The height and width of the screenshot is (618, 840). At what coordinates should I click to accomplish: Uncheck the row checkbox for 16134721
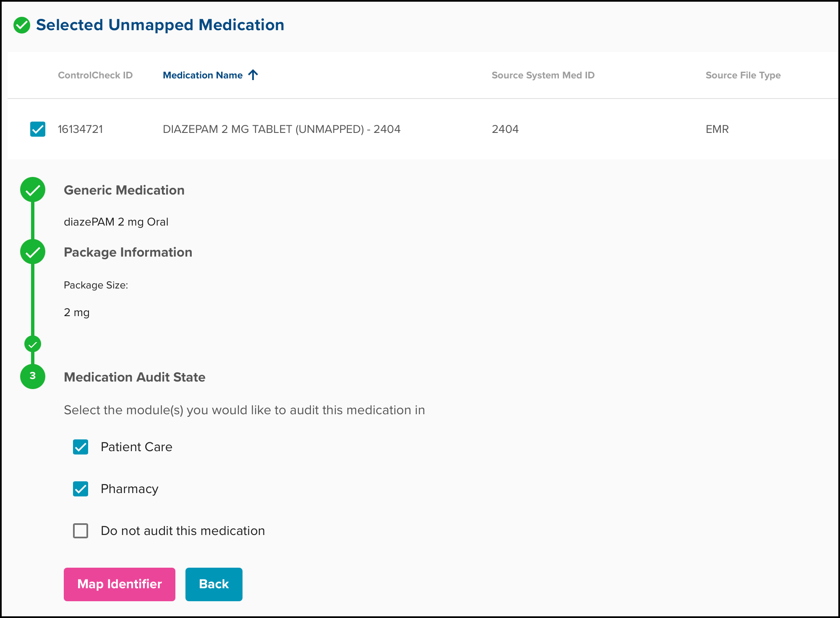click(38, 129)
